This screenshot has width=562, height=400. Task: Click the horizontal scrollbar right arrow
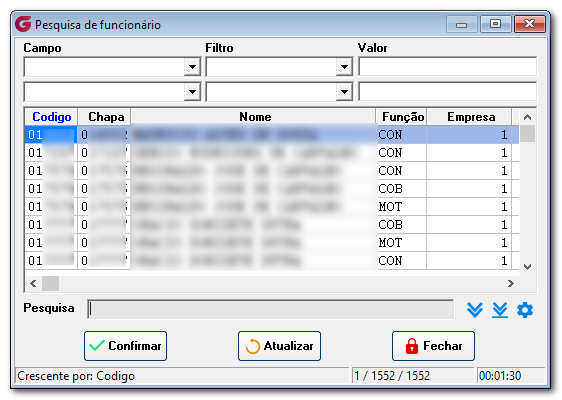511,284
